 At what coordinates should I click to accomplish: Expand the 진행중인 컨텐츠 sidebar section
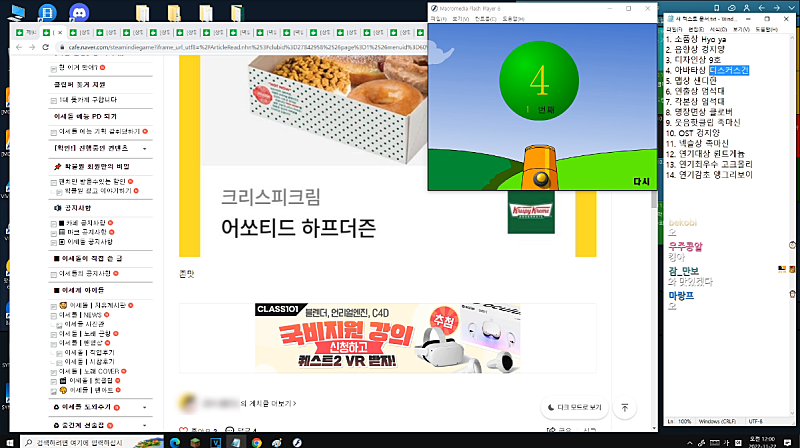[144, 148]
